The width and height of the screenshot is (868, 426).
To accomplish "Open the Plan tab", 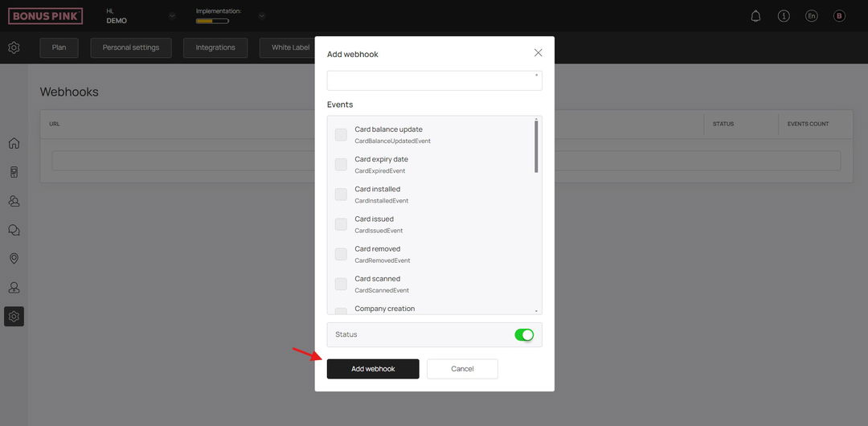I will tap(59, 47).
